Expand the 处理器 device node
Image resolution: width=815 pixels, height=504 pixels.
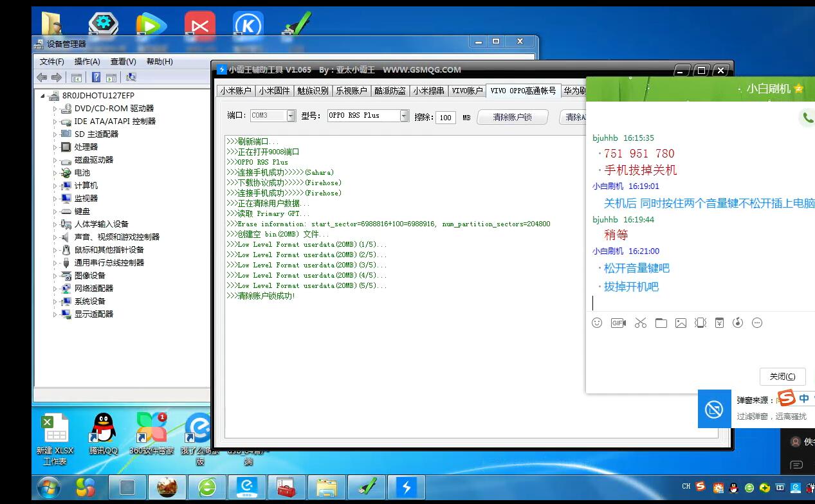click(55, 147)
